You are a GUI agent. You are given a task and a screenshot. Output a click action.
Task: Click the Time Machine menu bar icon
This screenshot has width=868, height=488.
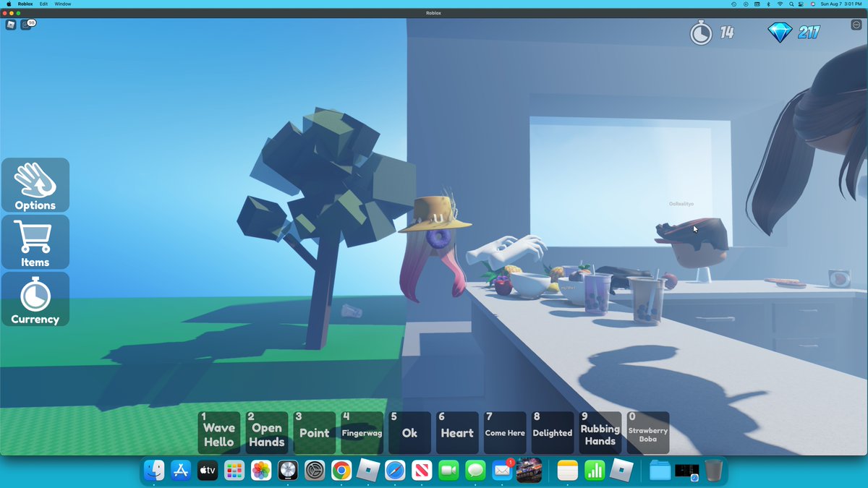pyautogui.click(x=733, y=4)
